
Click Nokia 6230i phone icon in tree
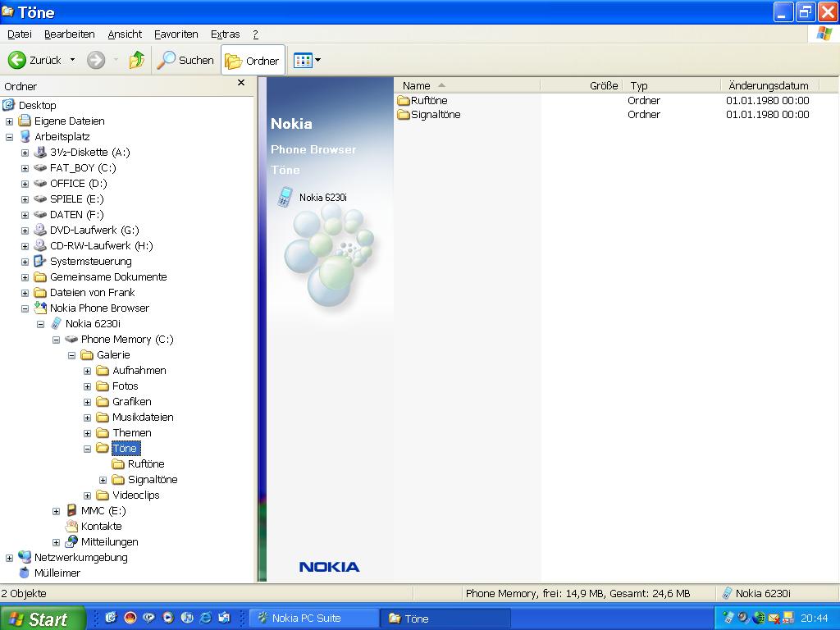57,323
